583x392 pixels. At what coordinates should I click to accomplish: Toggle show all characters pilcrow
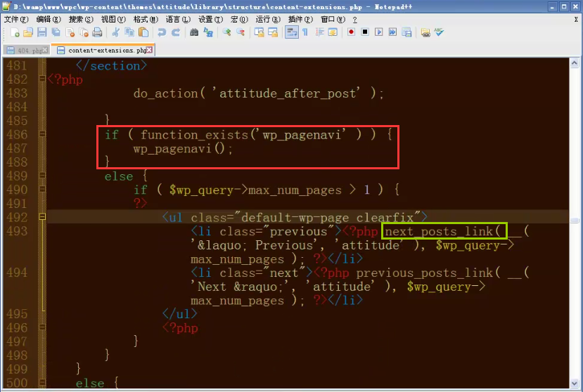[305, 32]
